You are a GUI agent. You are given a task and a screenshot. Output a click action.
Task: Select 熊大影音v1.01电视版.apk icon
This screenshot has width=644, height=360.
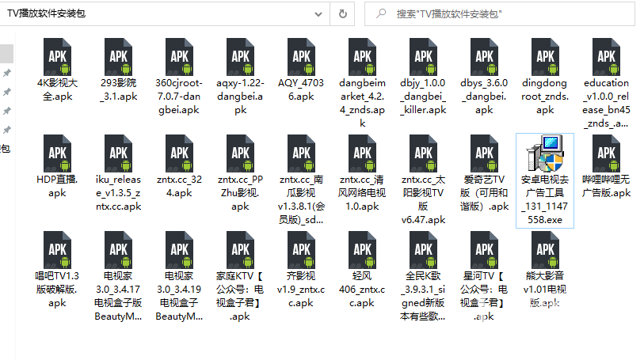[x=546, y=250]
